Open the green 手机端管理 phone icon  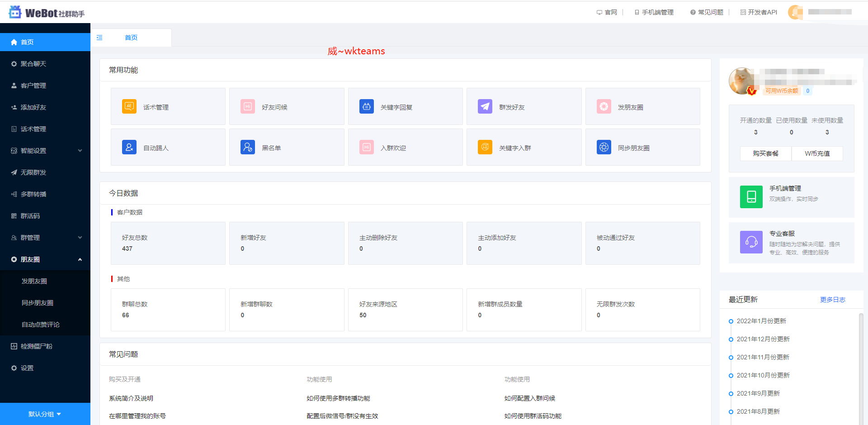click(751, 197)
